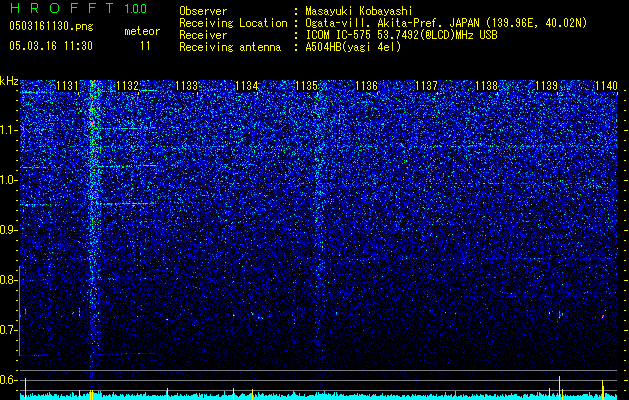Click the date stamp 05.03.16 11:30
Screen dimensions: 629x400
coord(51,46)
